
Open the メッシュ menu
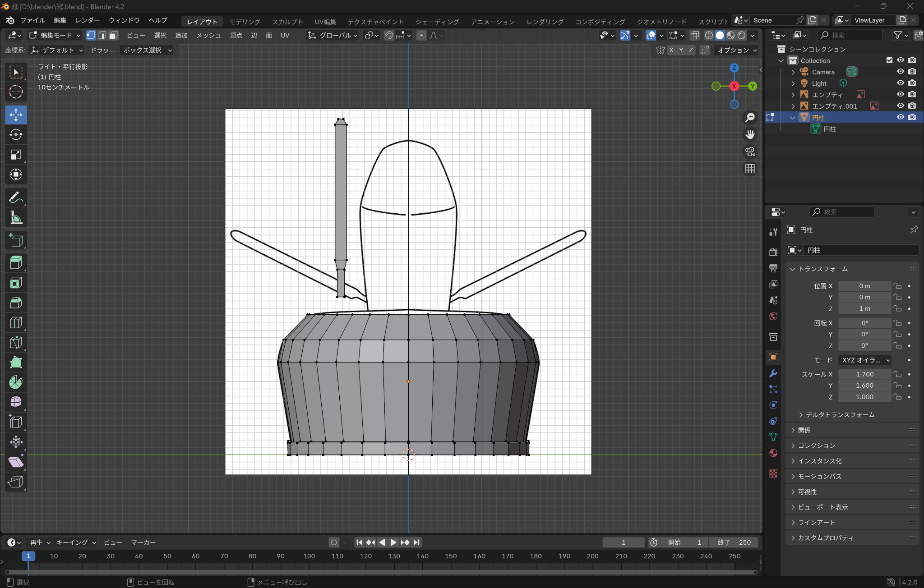click(208, 35)
